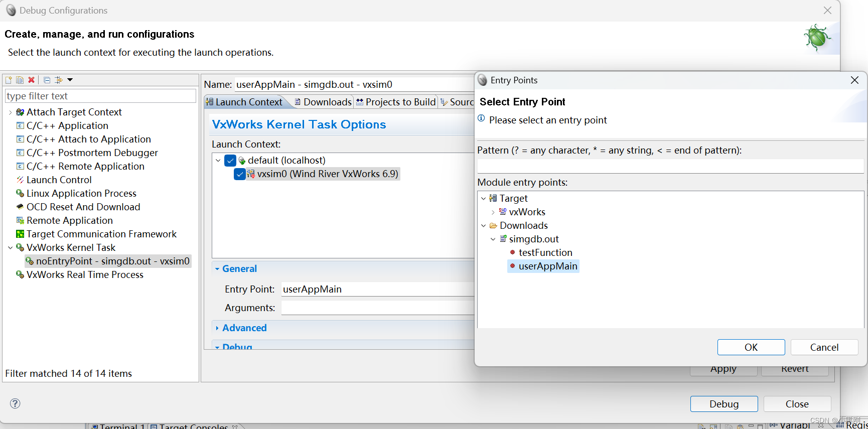
Task: Expand the Attach Target Context node
Action: point(10,112)
